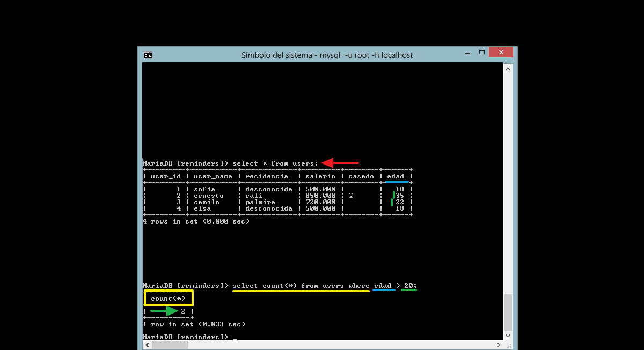Click the 'user_name' column header
644x350 pixels.
[x=213, y=176]
